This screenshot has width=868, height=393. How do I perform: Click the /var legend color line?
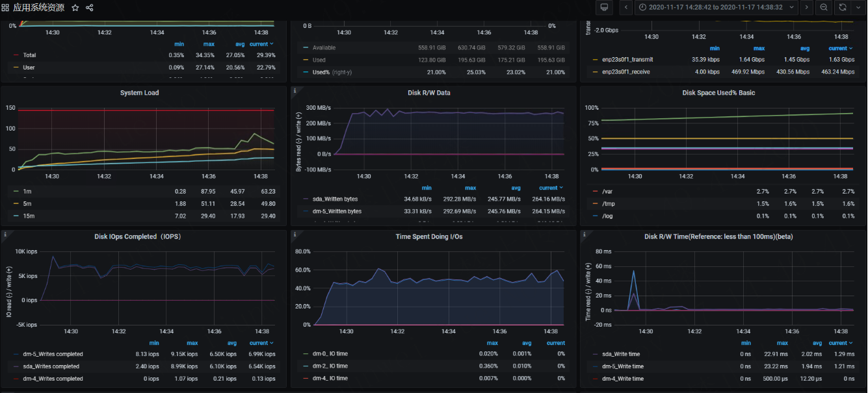click(x=594, y=192)
